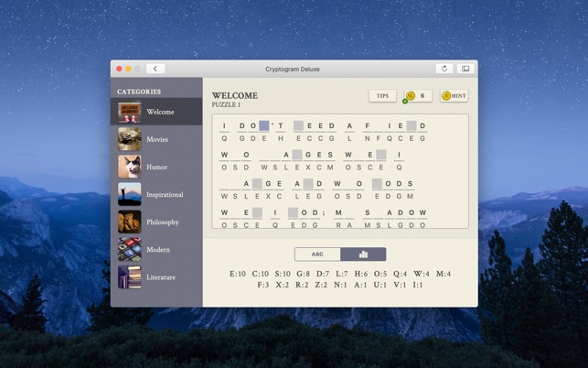The height and width of the screenshot is (368, 588).
Task: Select the highlighted blank after 'DO'
Action: [x=264, y=126]
